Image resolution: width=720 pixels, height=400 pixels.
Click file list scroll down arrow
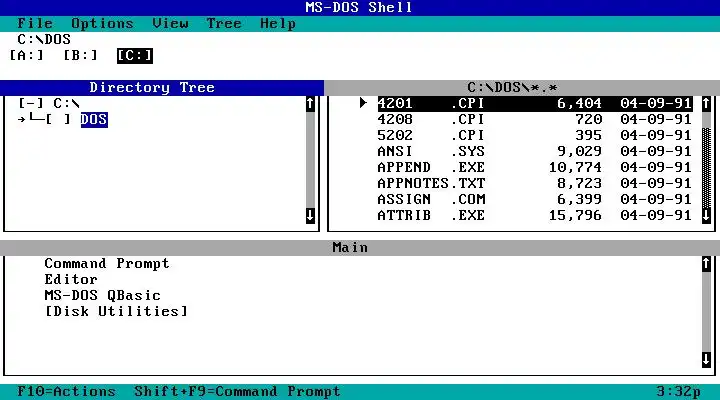pyautogui.click(x=706, y=215)
